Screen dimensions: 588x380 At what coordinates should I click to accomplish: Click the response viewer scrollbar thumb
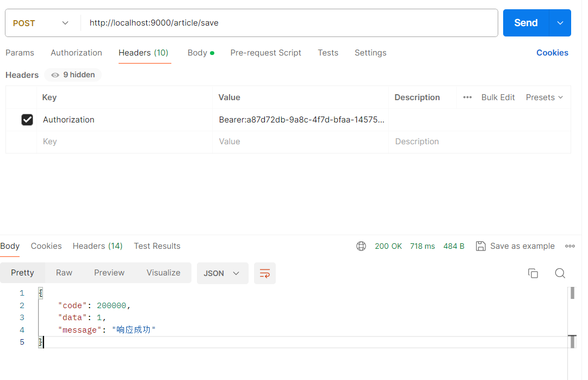coord(572,293)
